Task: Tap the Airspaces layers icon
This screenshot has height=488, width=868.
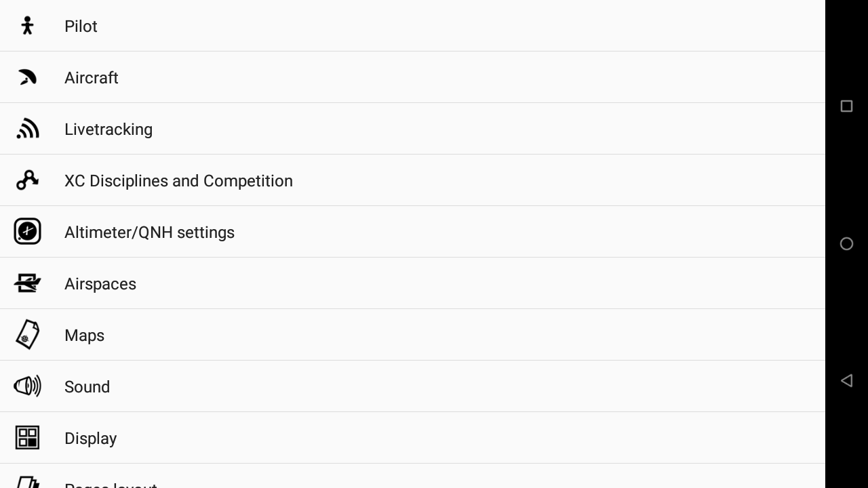Action: click(27, 283)
